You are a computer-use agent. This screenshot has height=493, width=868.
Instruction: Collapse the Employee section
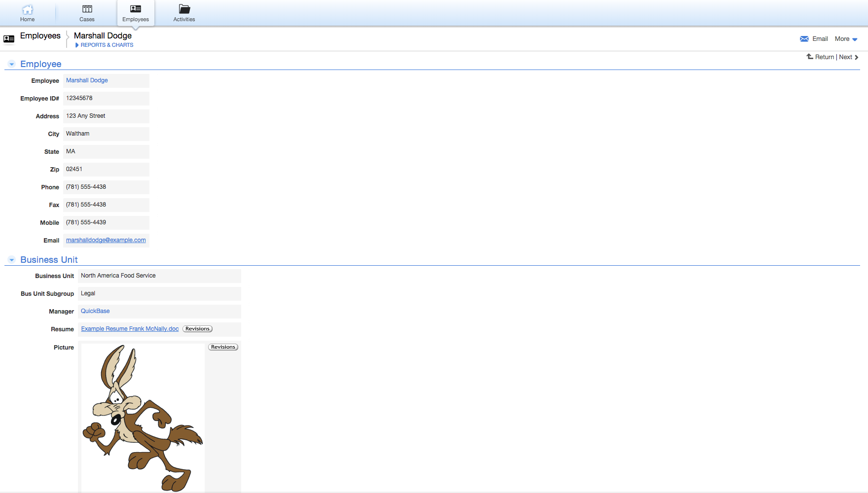click(12, 64)
